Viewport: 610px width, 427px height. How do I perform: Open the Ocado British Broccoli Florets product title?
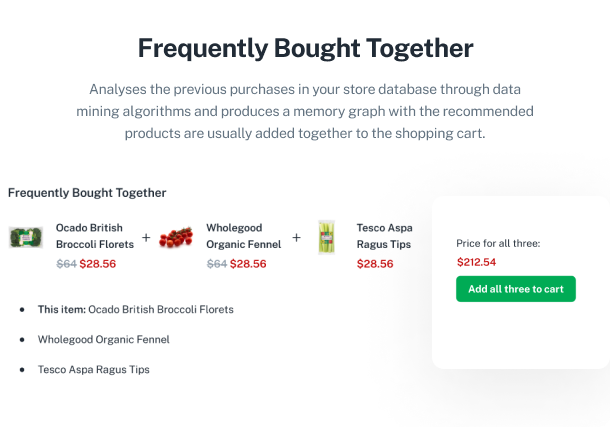(x=94, y=236)
